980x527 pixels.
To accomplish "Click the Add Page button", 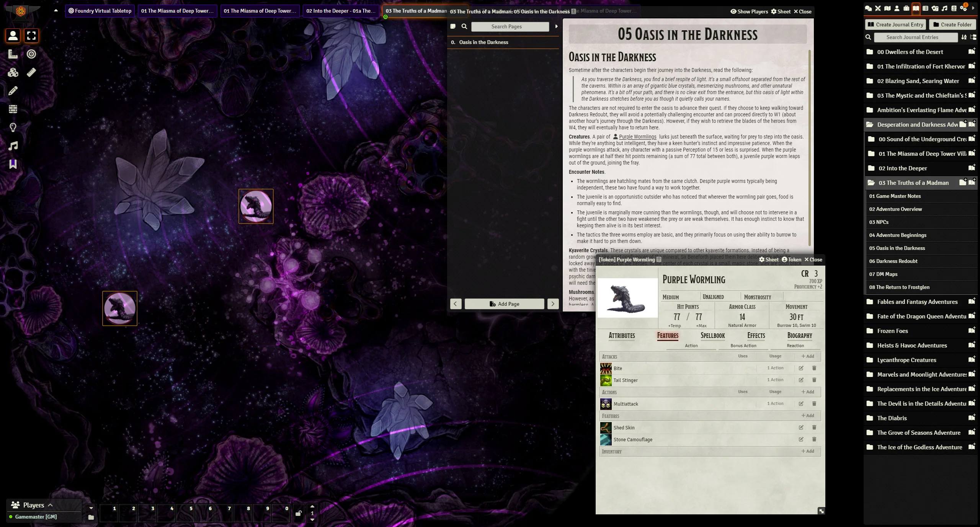I will coord(504,304).
